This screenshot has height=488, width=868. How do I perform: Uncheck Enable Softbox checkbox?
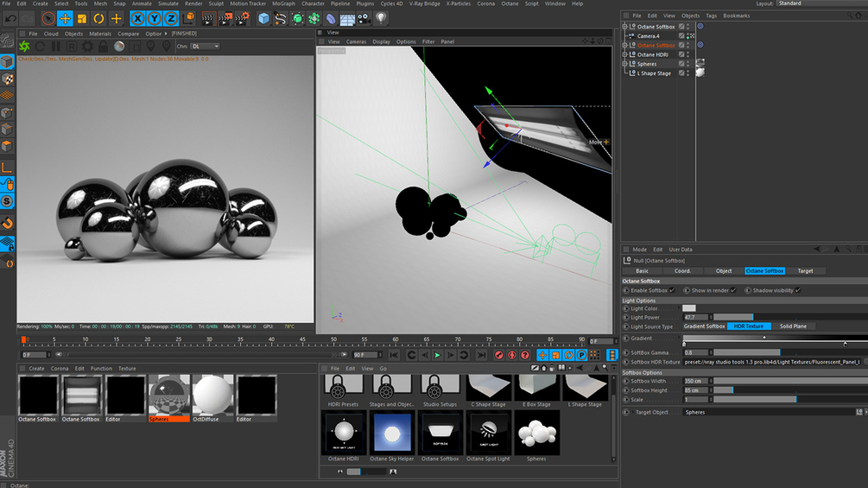(672, 290)
